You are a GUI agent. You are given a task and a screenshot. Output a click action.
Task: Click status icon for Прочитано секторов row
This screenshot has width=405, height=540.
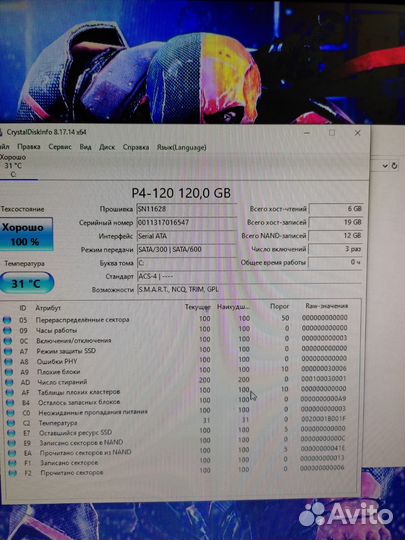coord(12,473)
